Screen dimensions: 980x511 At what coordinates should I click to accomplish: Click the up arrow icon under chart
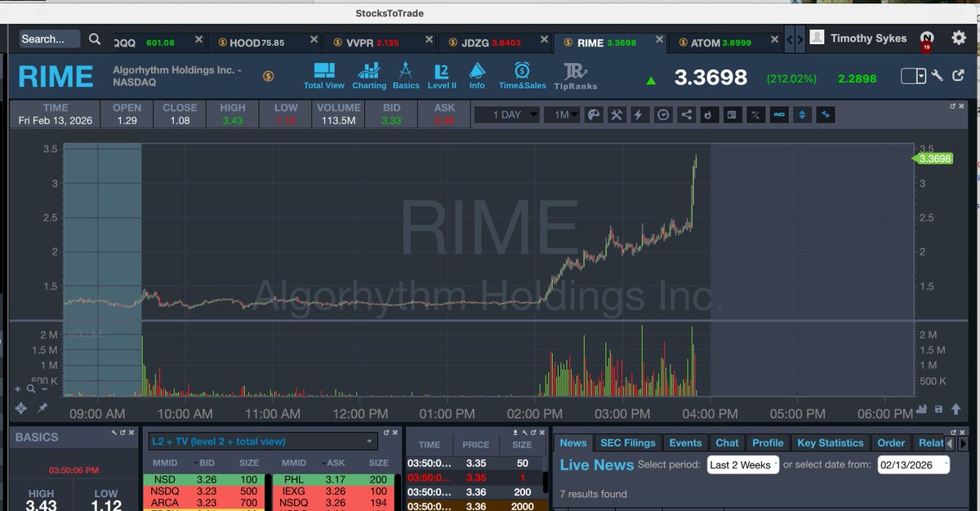coord(954,409)
